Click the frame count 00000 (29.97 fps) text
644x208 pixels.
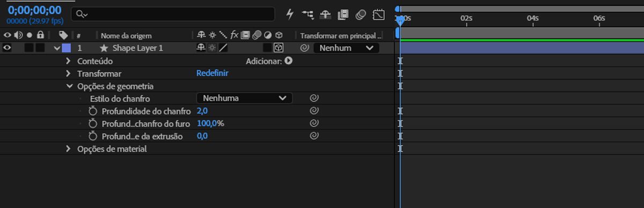[35, 21]
